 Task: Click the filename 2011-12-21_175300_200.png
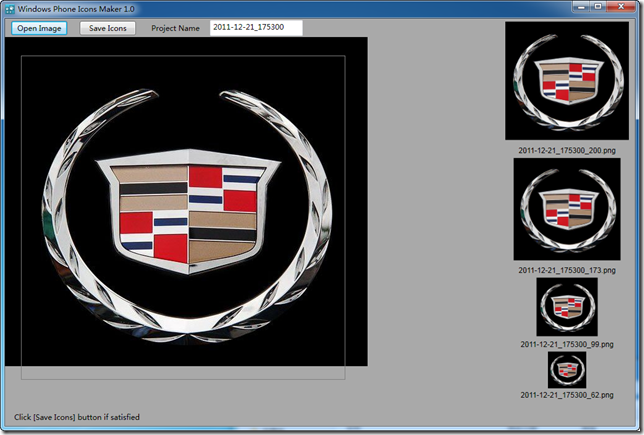[567, 150]
